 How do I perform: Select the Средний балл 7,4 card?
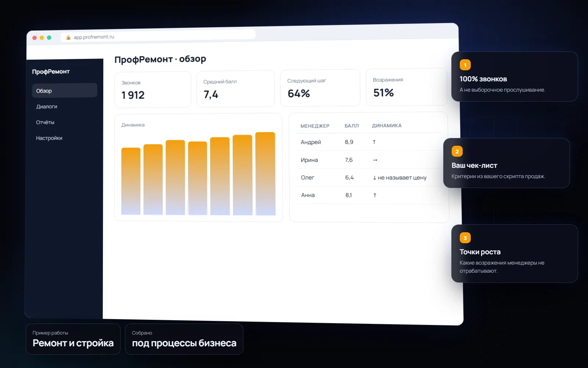click(236, 89)
